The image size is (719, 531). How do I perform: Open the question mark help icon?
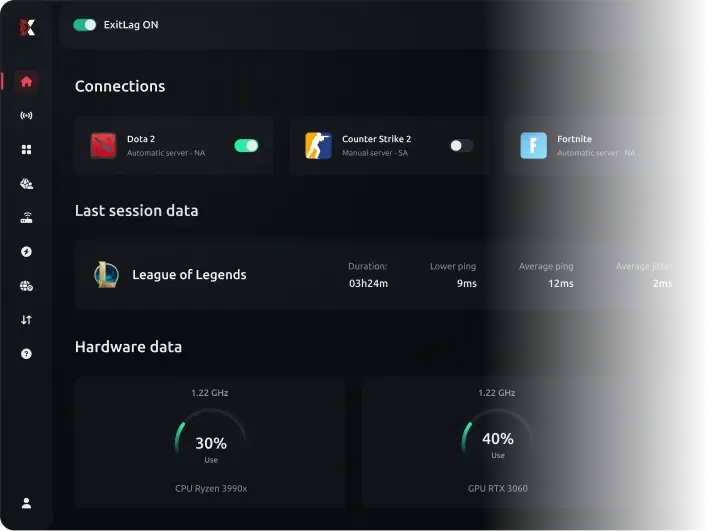click(x=26, y=354)
